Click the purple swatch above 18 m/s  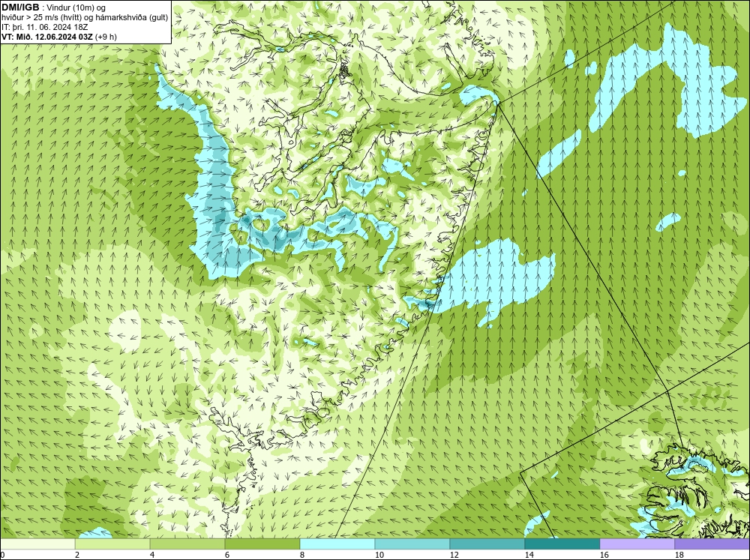click(712, 544)
